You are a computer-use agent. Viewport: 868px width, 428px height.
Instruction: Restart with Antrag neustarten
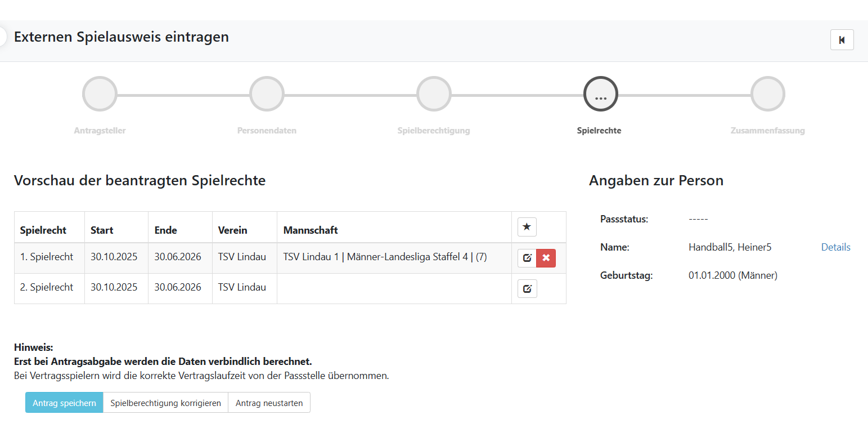269,403
